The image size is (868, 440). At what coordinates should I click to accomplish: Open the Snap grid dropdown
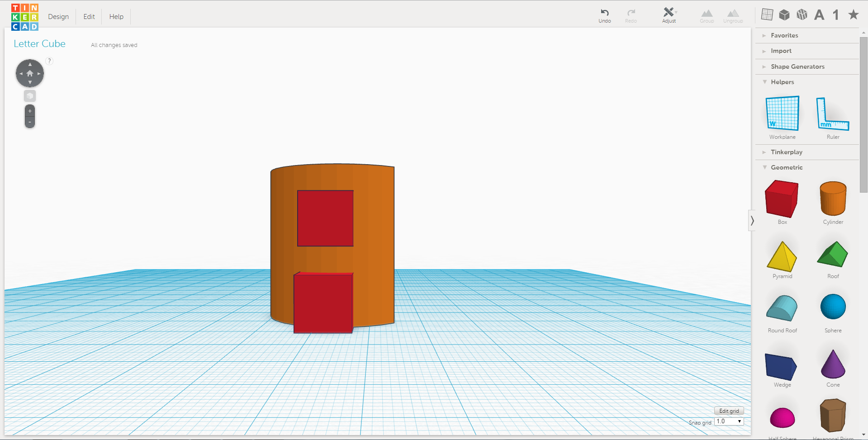point(729,421)
